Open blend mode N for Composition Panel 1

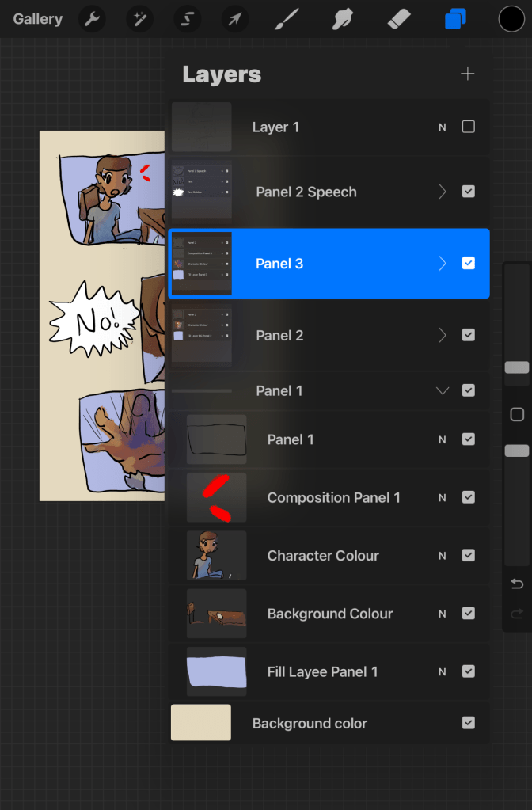443,497
